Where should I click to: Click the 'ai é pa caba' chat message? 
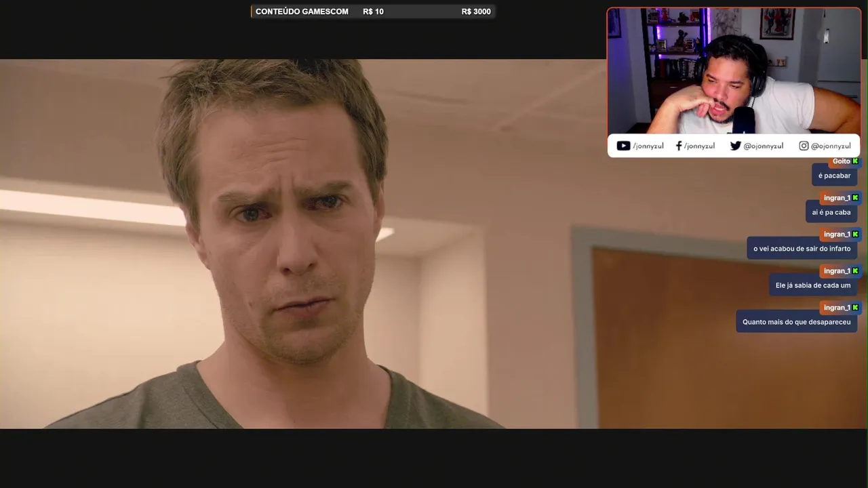coord(831,212)
